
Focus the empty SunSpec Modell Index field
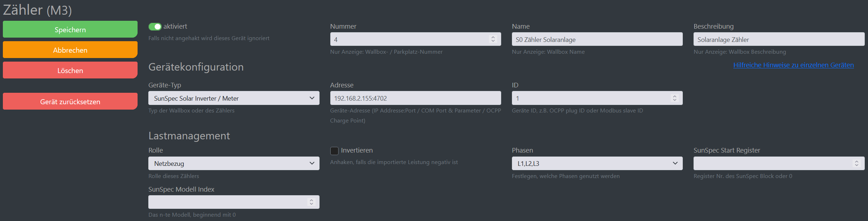click(x=229, y=202)
